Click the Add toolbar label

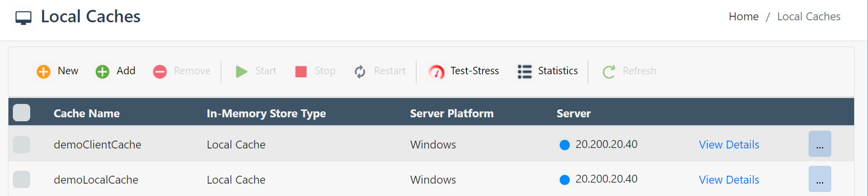tap(126, 71)
